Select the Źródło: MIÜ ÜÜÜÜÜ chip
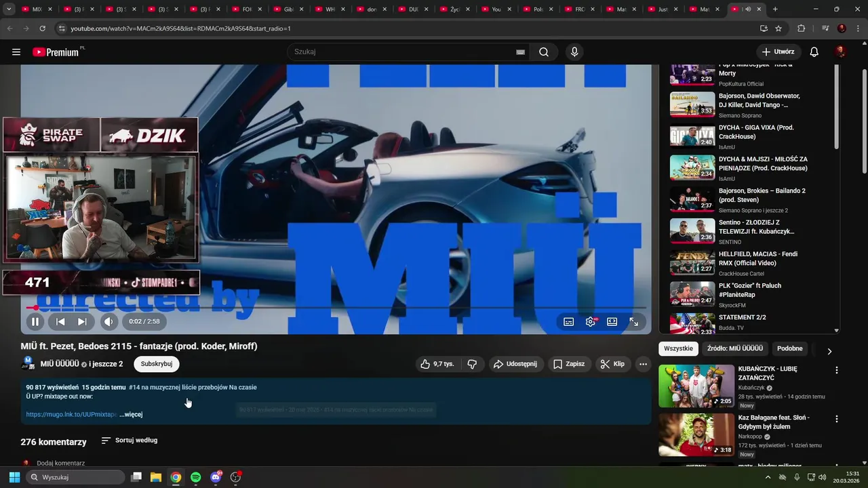This screenshot has width=868, height=488. [x=735, y=348]
